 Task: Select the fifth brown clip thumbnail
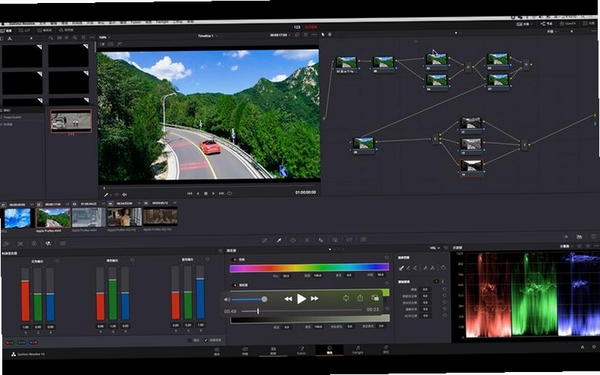(x=160, y=217)
